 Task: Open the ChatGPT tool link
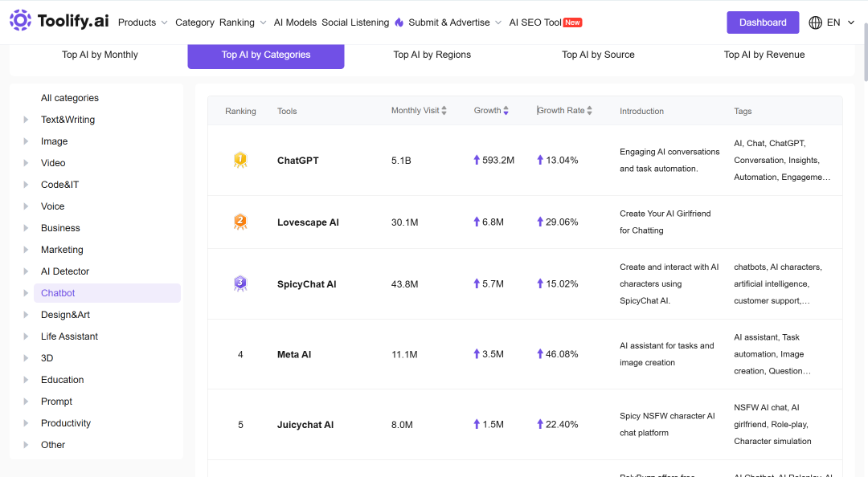(298, 161)
